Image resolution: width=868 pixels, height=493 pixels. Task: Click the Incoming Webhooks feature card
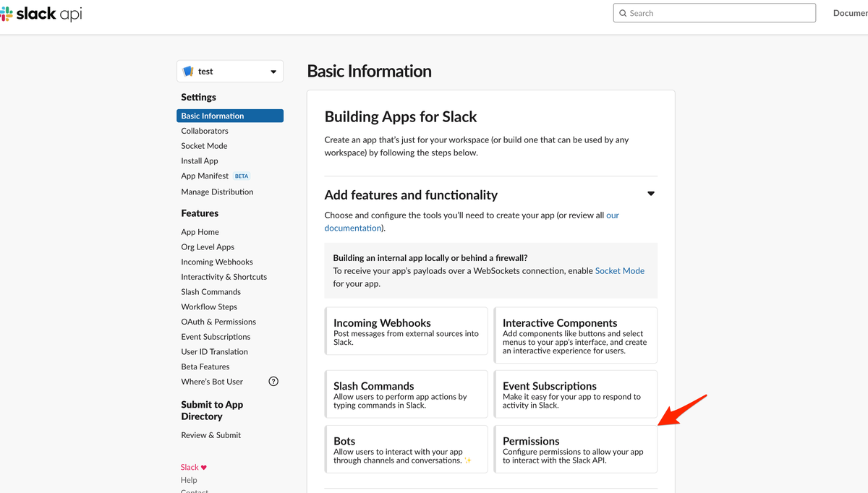point(407,331)
